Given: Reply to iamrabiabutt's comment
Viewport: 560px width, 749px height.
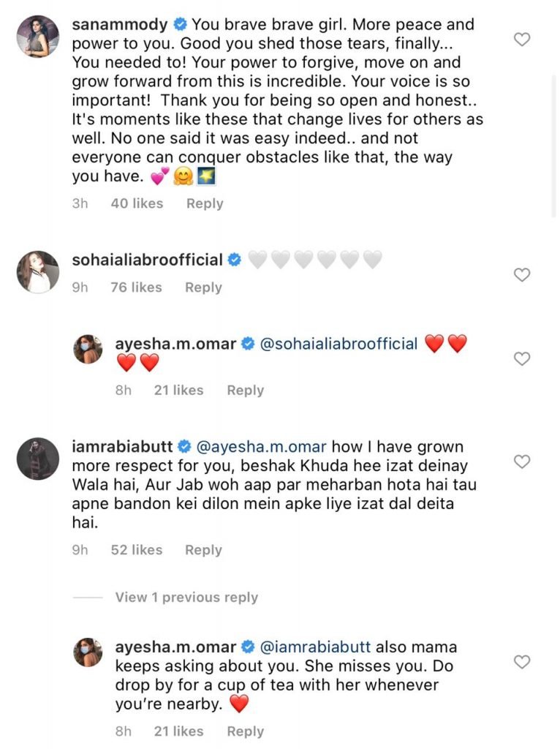Looking at the screenshot, I should (203, 550).
